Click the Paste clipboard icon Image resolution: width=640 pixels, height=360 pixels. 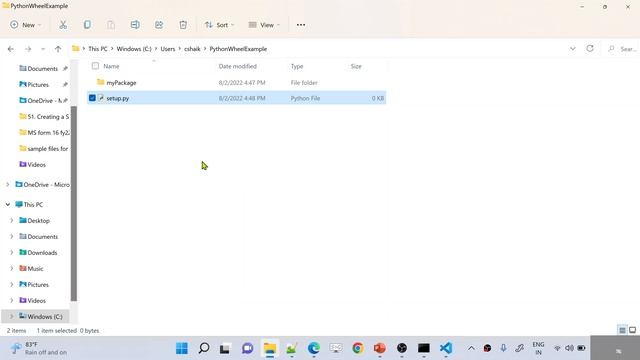[111, 25]
